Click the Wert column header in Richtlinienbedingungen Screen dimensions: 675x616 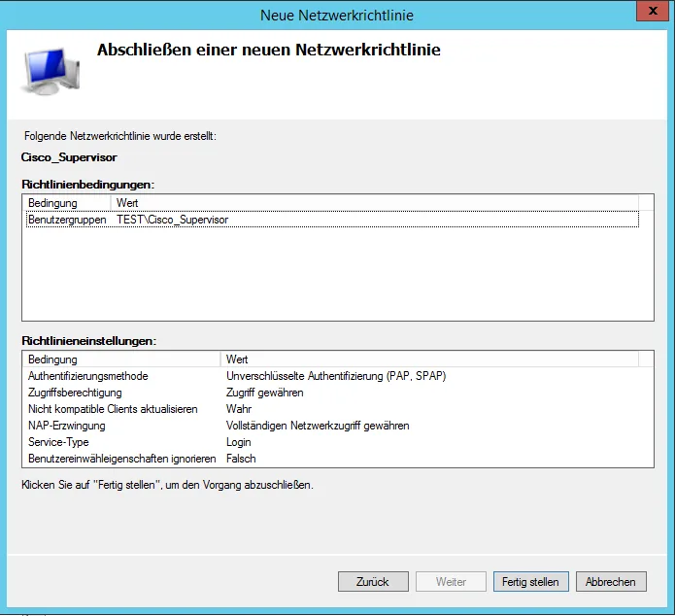pyautogui.click(x=375, y=203)
